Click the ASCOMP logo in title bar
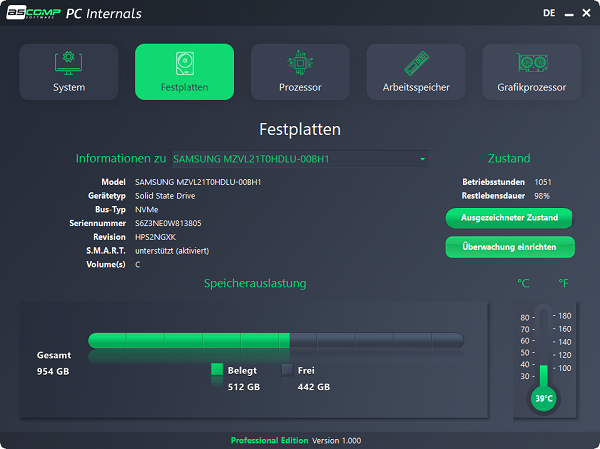This screenshot has width=600, height=449. tap(33, 12)
